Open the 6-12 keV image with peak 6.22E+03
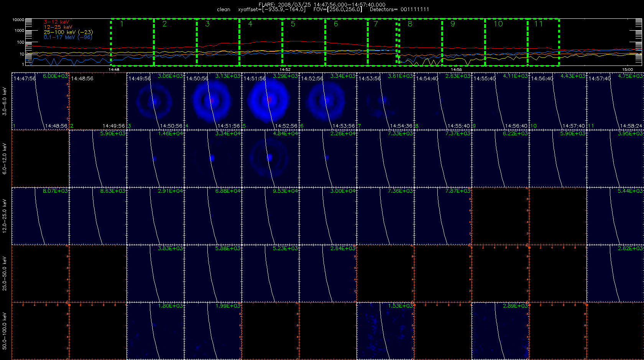The image size is (644, 360). tap(501, 159)
